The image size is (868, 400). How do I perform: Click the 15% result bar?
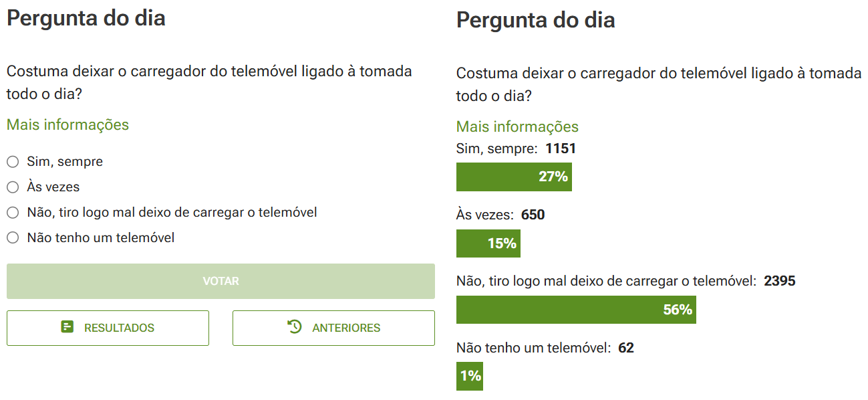point(488,243)
